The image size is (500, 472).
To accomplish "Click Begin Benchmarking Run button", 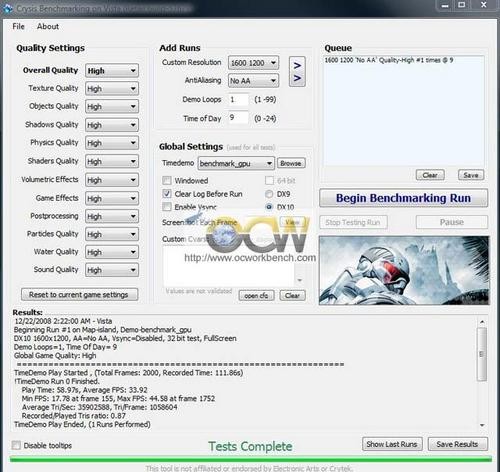I will click(x=403, y=198).
